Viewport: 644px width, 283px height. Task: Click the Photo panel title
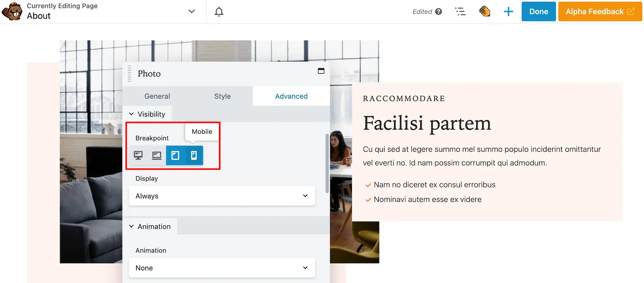pyautogui.click(x=149, y=74)
